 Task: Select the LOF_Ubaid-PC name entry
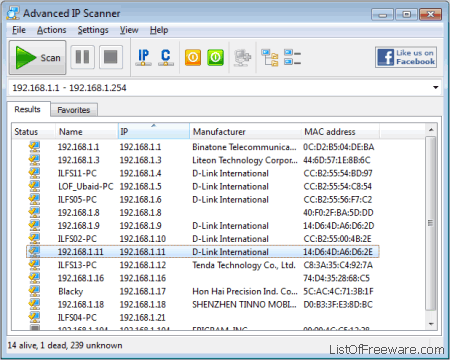coord(86,186)
